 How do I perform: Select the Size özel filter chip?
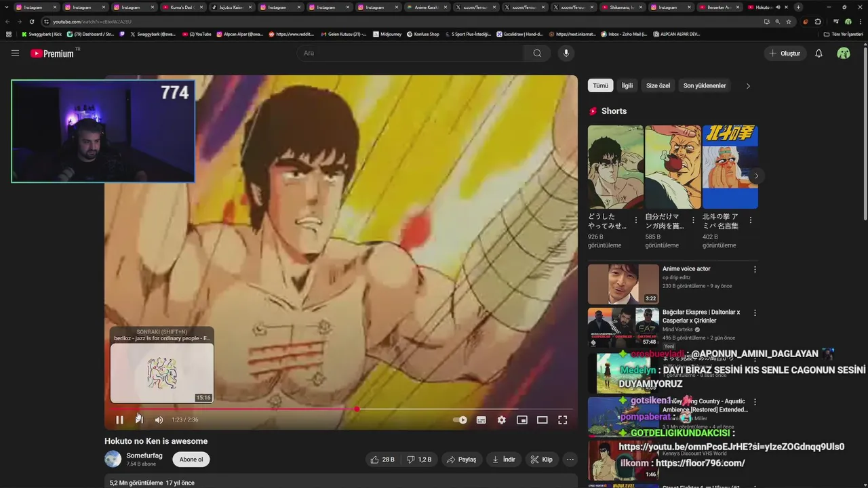point(658,85)
